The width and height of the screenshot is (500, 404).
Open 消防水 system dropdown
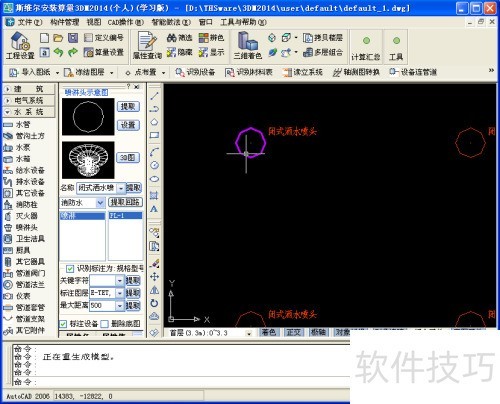tap(100, 203)
